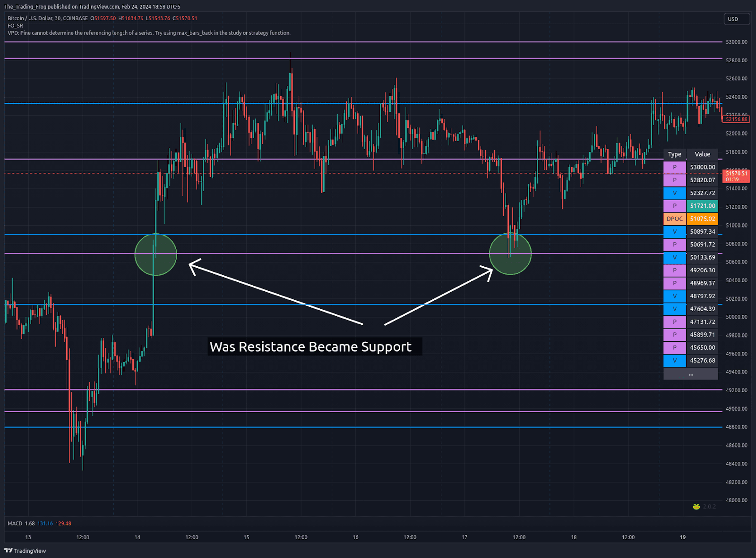Click date 15 on the time axis
The width and height of the screenshot is (756, 558).
click(246, 537)
